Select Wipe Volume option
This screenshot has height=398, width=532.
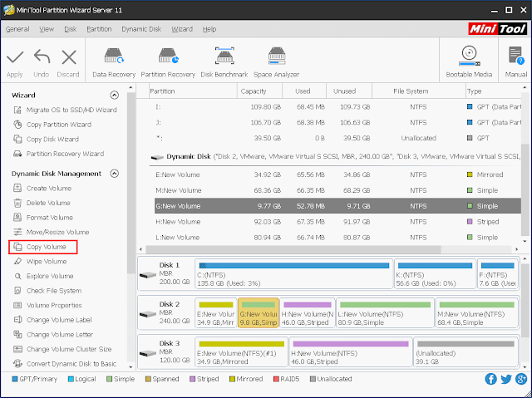point(41,262)
